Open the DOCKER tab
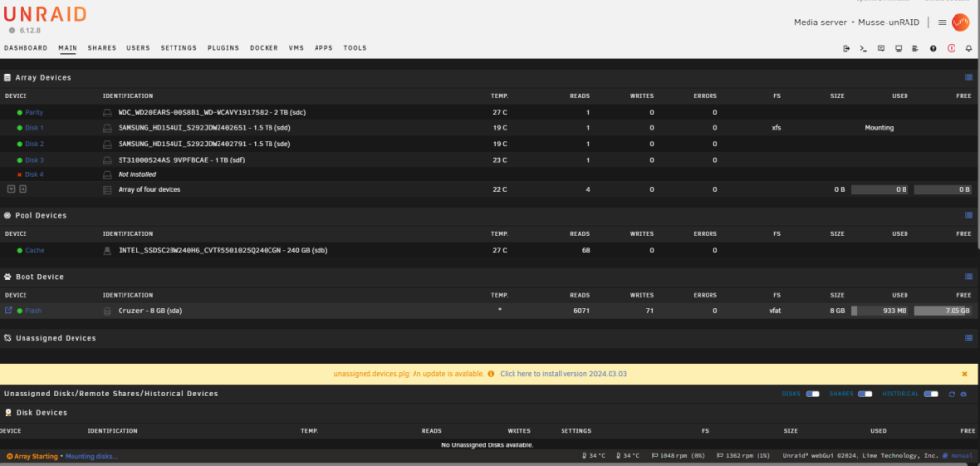The height and width of the screenshot is (466, 980). coord(265,48)
